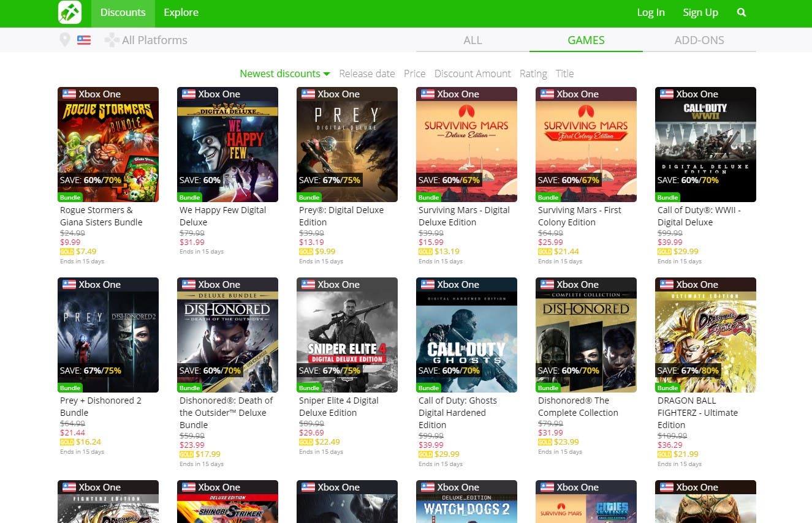Click the Gold badge next to $7.49
Viewport: 812px width, 523px height.
(67, 252)
